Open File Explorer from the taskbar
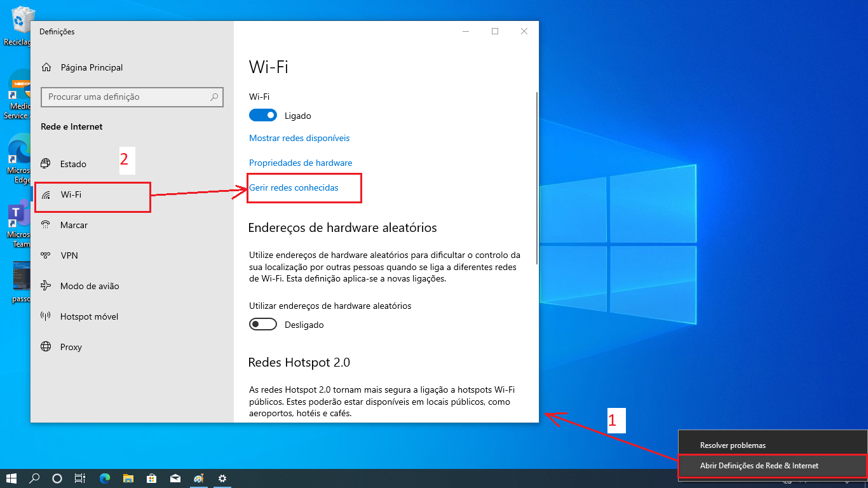868x488 pixels. pyautogui.click(x=128, y=478)
